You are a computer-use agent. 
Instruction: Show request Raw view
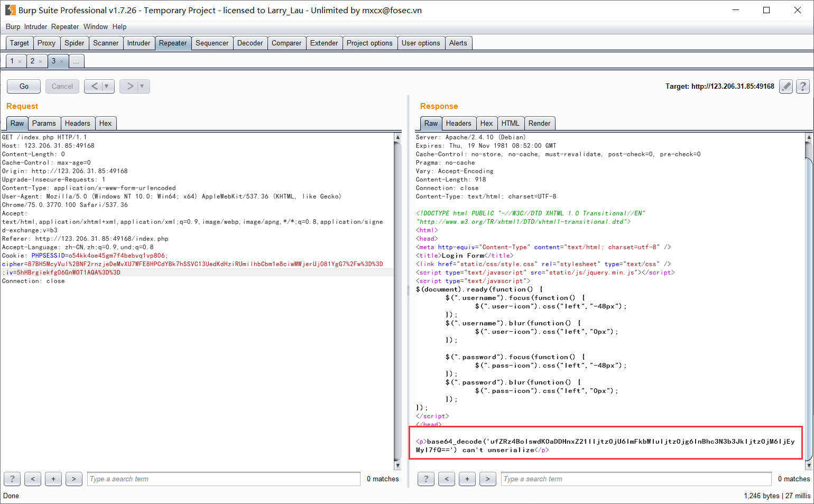click(17, 124)
